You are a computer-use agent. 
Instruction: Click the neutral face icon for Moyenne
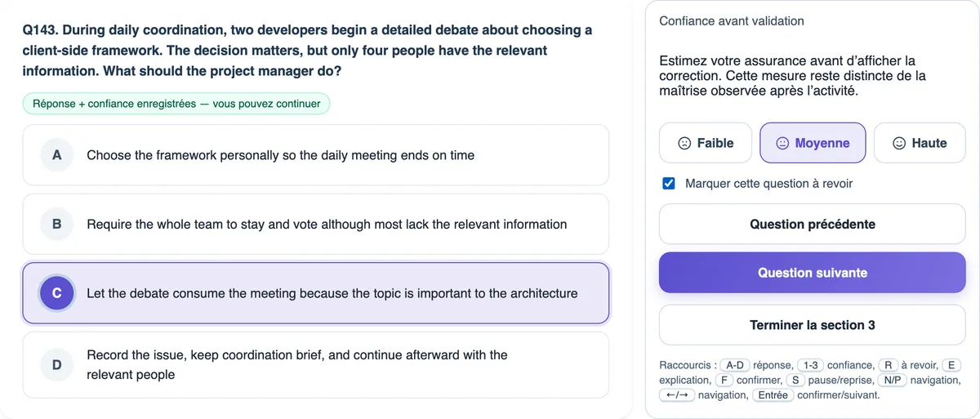tap(782, 143)
